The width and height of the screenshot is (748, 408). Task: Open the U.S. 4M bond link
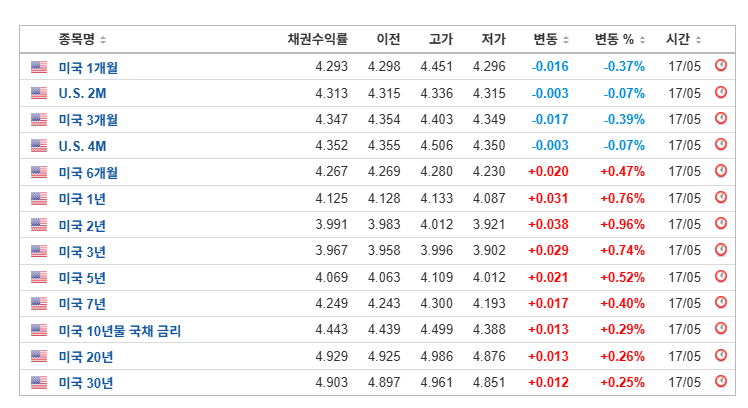pos(83,146)
